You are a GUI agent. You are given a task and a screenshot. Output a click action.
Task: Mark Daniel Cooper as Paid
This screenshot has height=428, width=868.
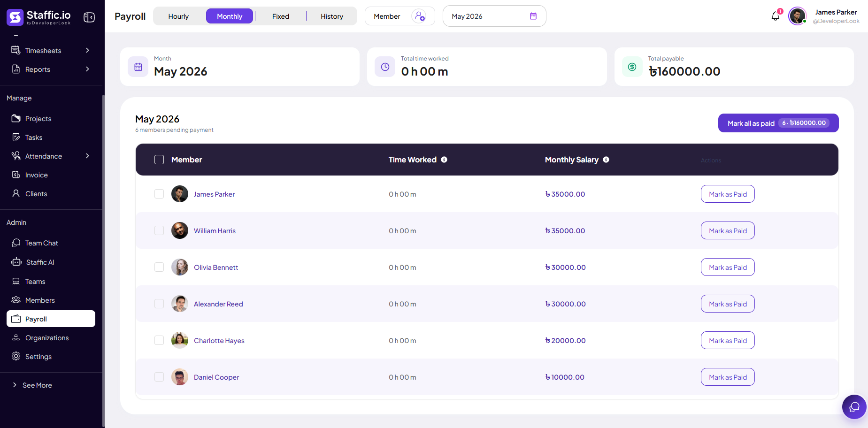[728, 377]
